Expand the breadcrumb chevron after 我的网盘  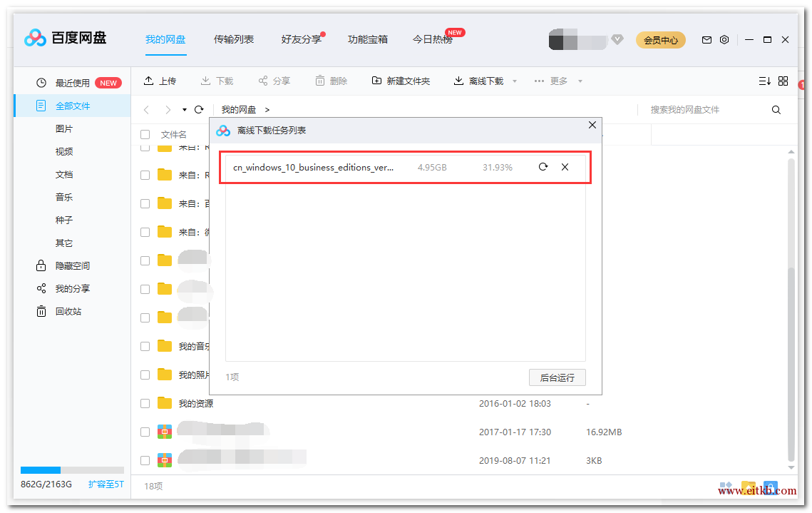point(267,110)
